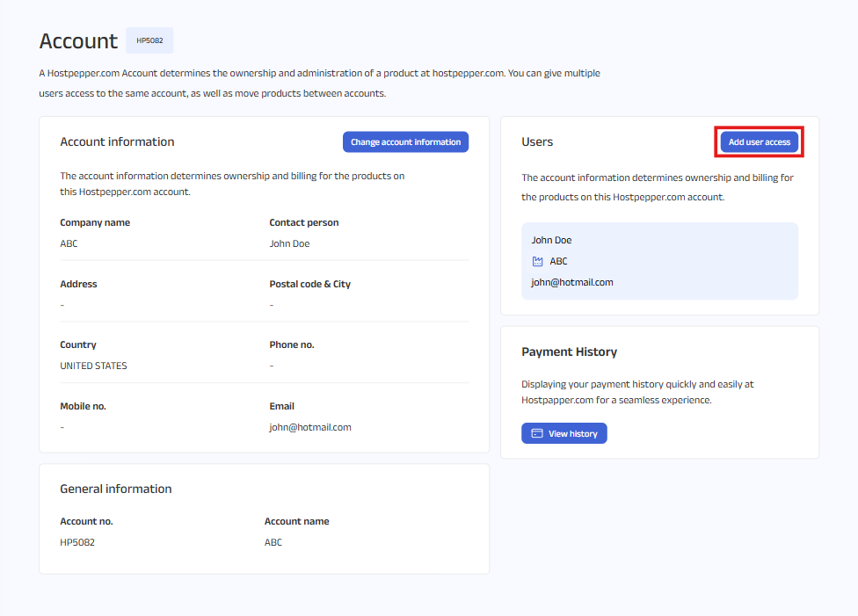Click the card icon inside View history button

coord(537,433)
